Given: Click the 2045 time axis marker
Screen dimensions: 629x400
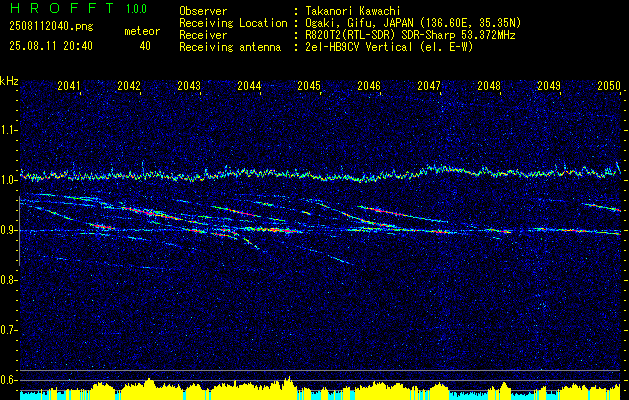Looking at the screenshot, I should [309, 85].
